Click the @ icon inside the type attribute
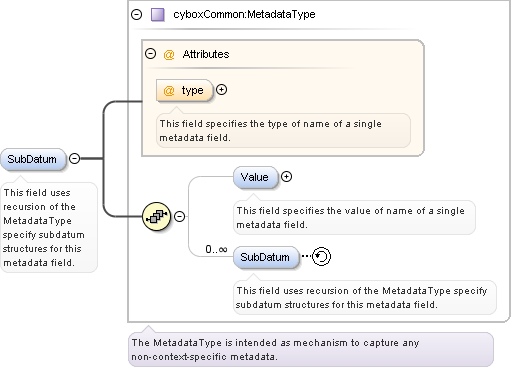 169,90
